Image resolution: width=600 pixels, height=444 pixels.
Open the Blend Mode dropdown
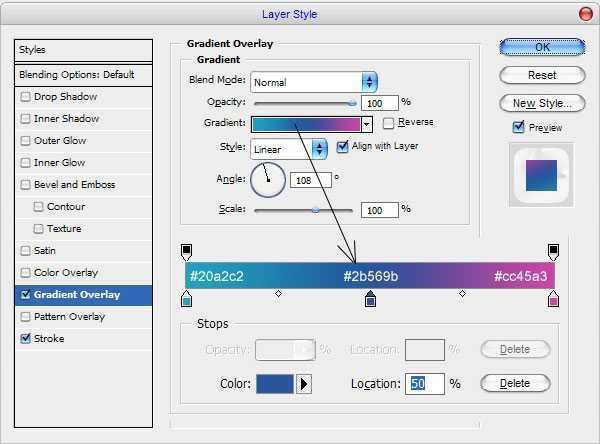[x=369, y=82]
